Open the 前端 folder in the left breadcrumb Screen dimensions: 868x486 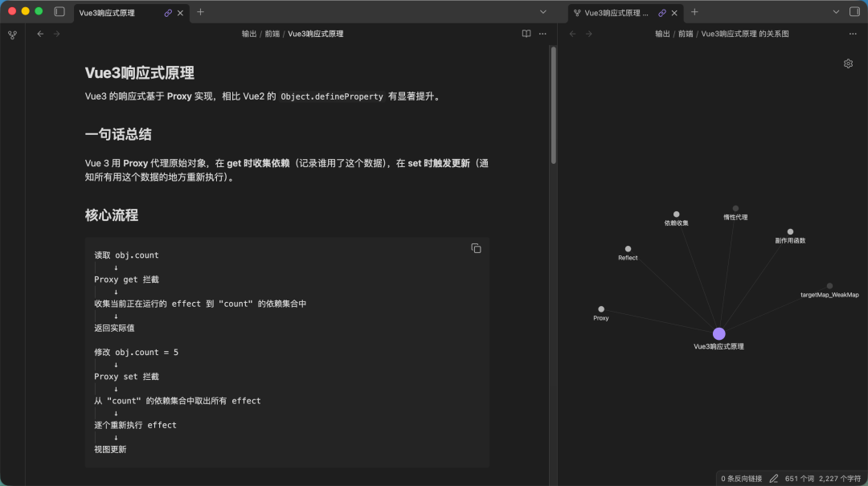272,34
